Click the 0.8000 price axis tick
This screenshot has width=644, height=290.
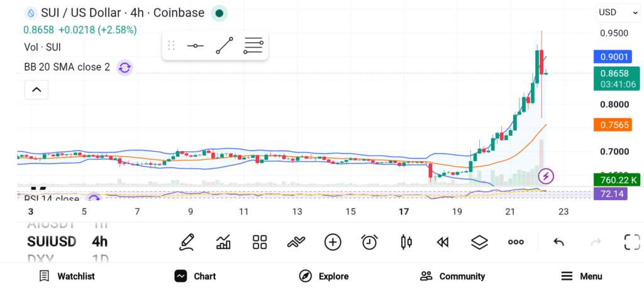(614, 104)
